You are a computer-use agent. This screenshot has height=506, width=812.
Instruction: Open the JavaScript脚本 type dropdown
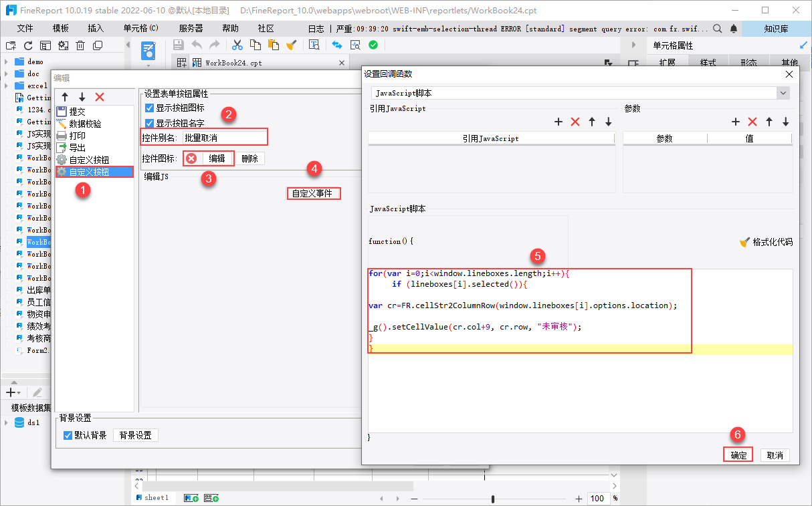point(783,93)
